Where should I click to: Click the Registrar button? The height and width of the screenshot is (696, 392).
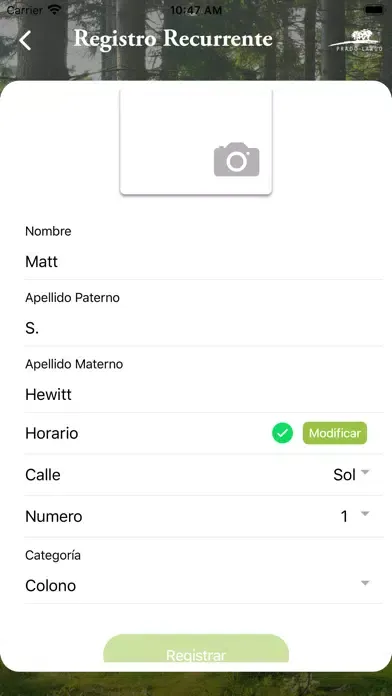(196, 649)
